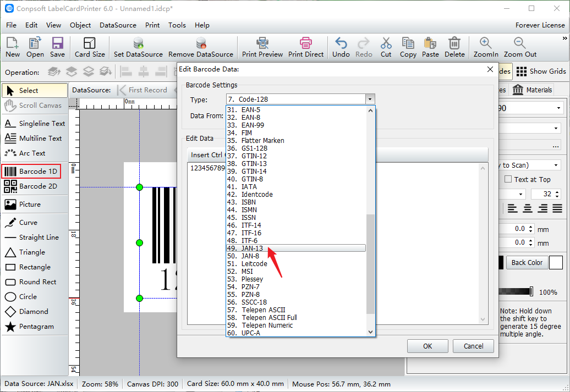Select the Barcode 2D tool
570x392 pixels.
(x=35, y=186)
